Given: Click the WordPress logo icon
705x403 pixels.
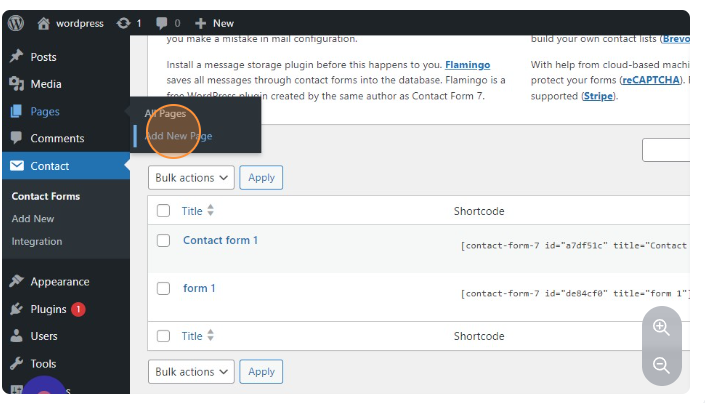Looking at the screenshot, I should (16, 23).
